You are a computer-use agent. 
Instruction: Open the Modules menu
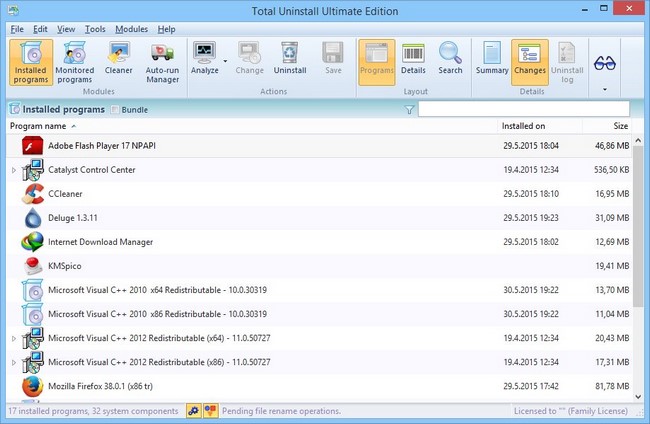point(131,30)
